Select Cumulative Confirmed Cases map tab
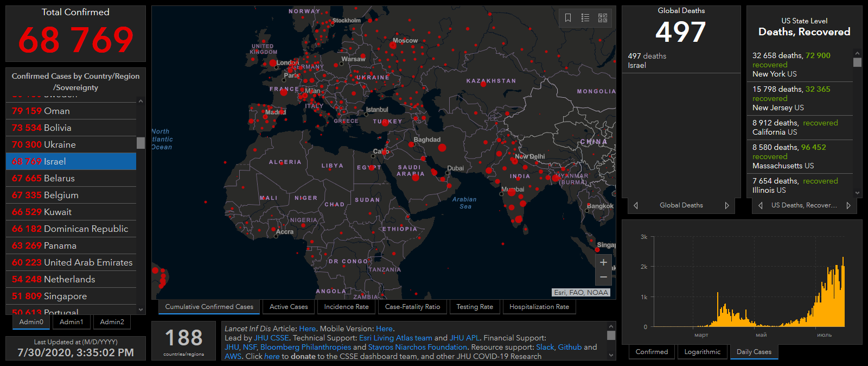Image resolution: width=868 pixels, height=366 pixels. (x=209, y=307)
